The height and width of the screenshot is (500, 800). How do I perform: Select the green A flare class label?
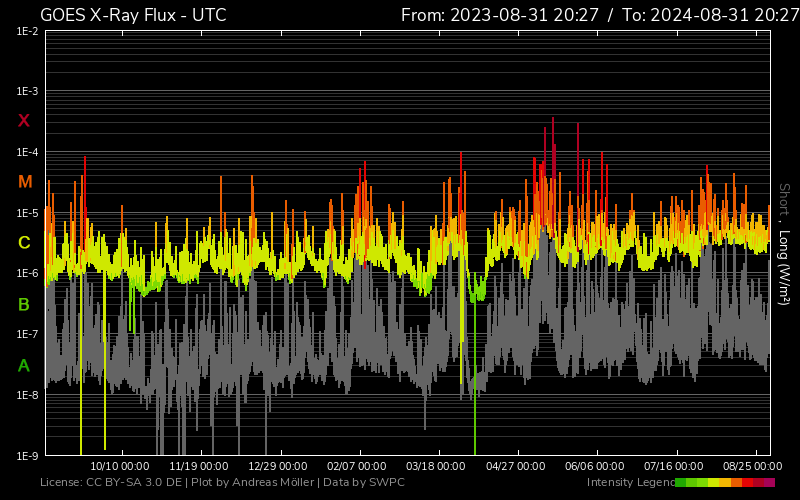pyautogui.click(x=24, y=366)
